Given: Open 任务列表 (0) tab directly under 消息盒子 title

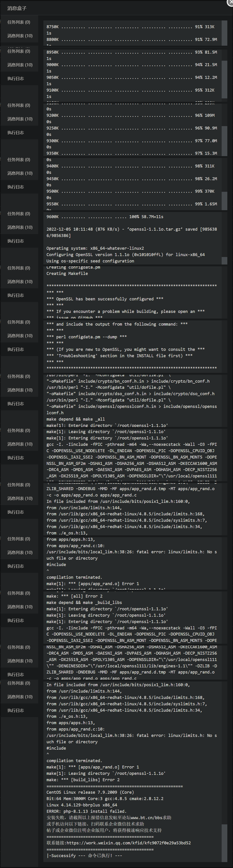Looking at the screenshot, I should 19,22.
